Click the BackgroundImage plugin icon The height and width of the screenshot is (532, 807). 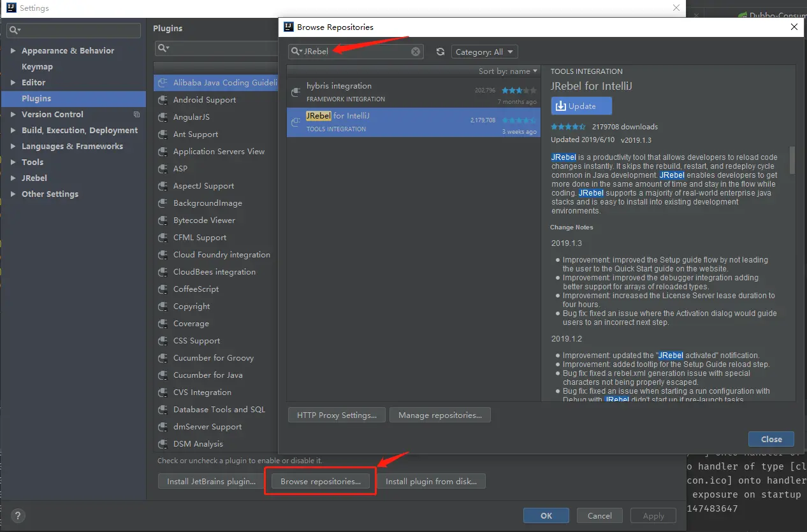pyautogui.click(x=163, y=203)
